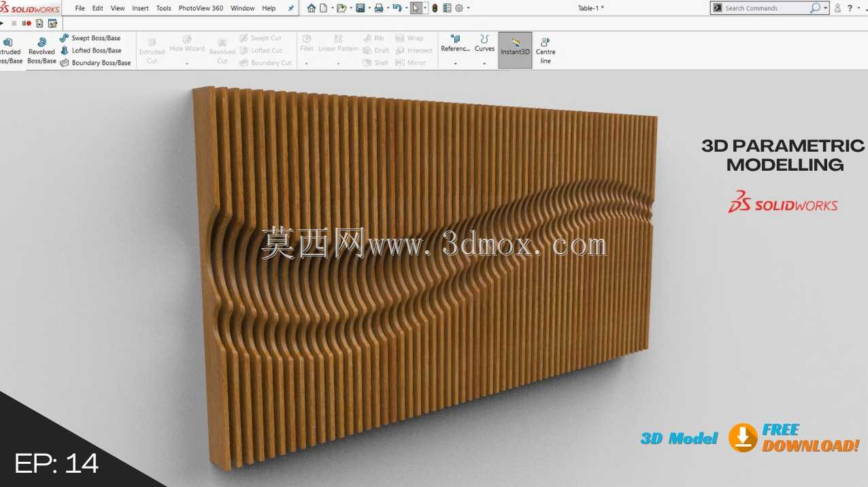Screen dimensions: 868x487
Task: Click Revolved Cut tool
Action: [x=222, y=51]
